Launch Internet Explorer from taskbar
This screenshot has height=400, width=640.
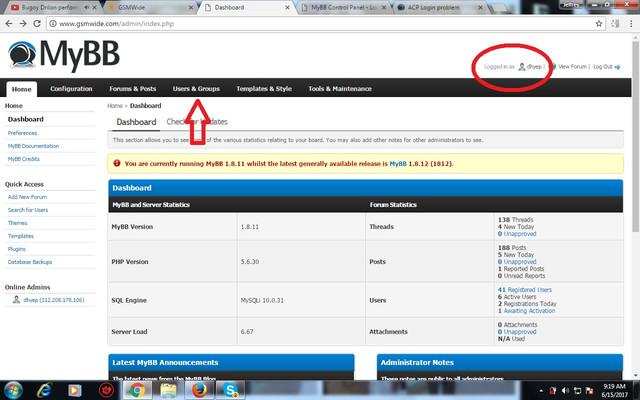pos(44,391)
